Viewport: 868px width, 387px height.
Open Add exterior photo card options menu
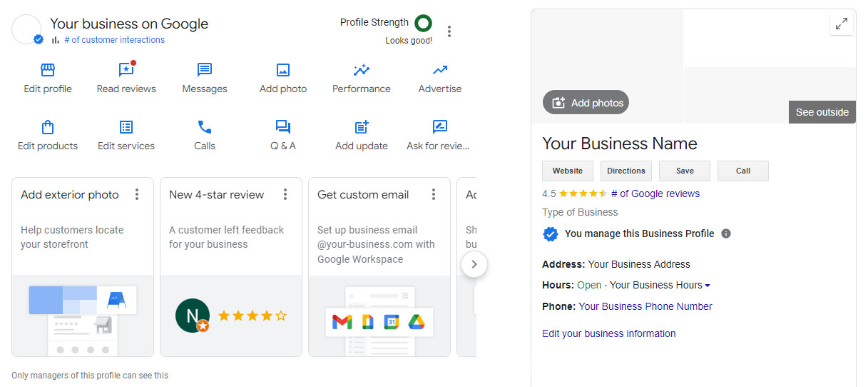(x=137, y=194)
